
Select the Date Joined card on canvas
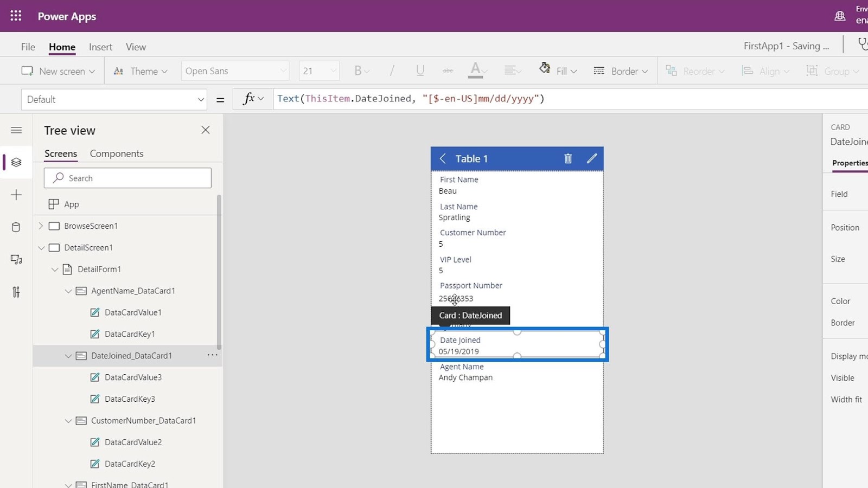(x=517, y=344)
